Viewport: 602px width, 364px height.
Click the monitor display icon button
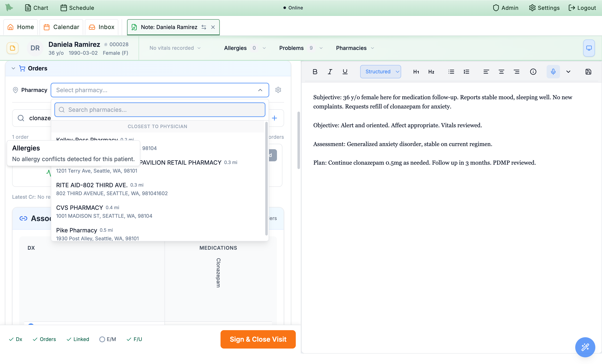pos(589,48)
